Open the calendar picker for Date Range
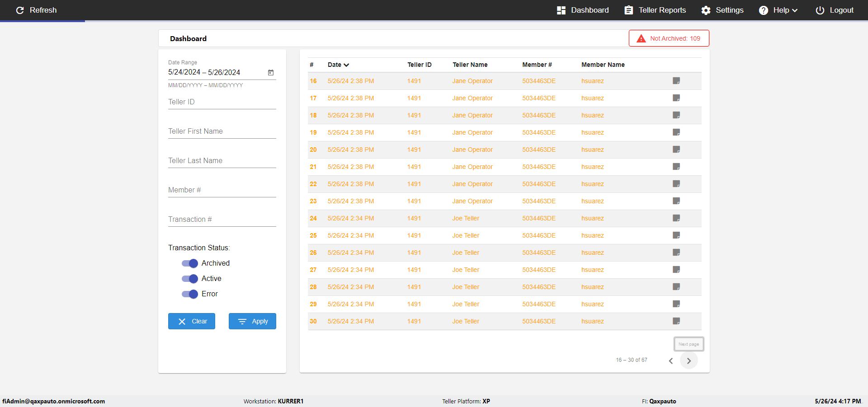Screen dimensions: 868x407 (271, 72)
